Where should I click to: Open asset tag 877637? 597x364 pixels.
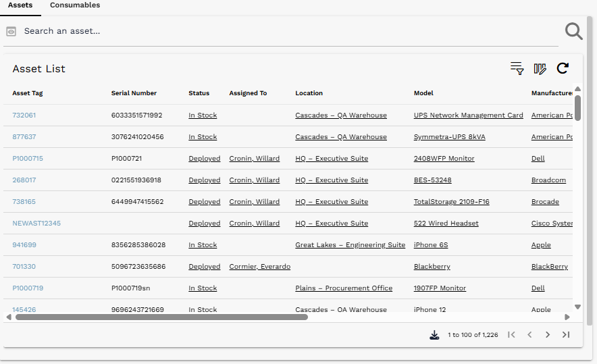pos(24,137)
